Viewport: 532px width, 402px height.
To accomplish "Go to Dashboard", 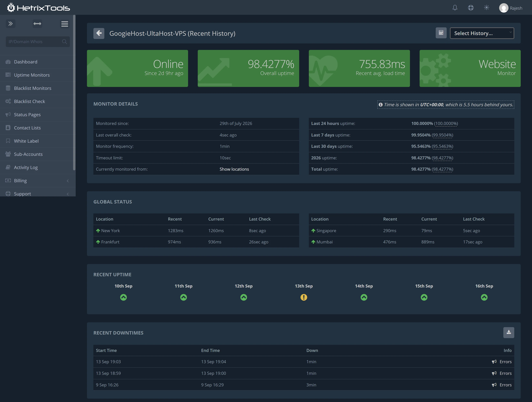I will coord(38,62).
